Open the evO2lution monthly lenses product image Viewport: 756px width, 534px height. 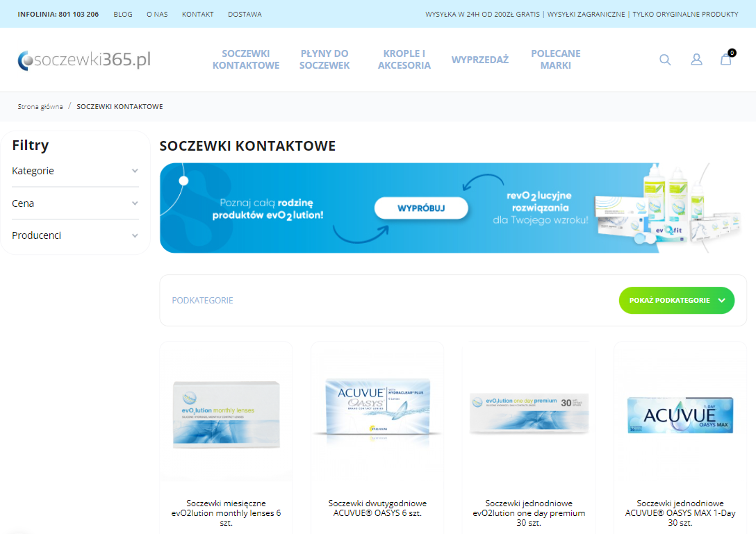pyautogui.click(x=226, y=415)
